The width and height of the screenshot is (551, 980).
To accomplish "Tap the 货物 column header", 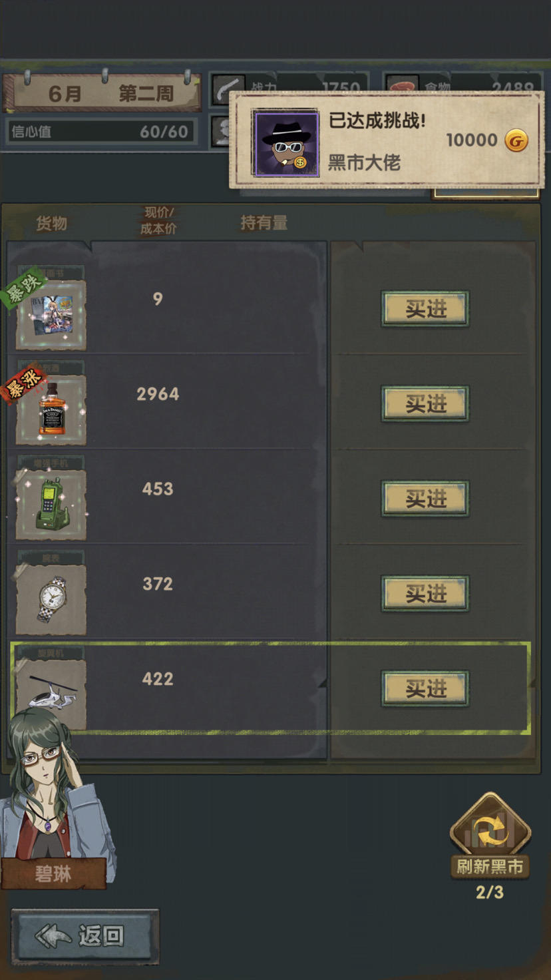I will [x=52, y=223].
